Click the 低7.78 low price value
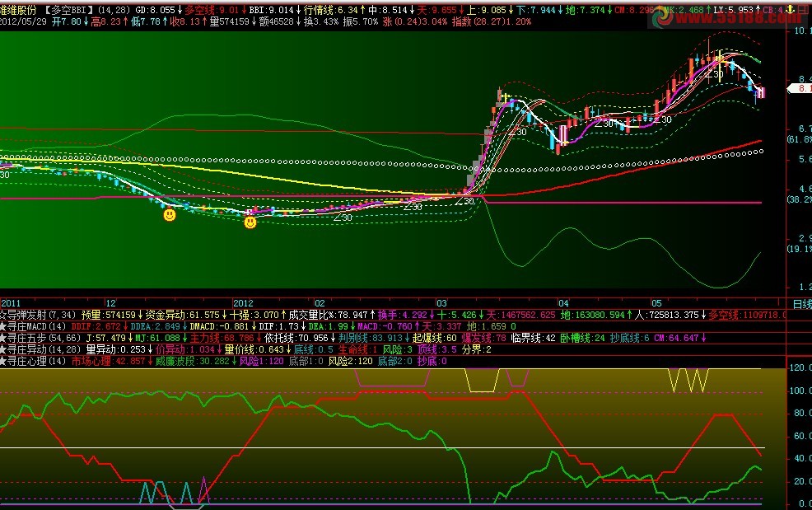 (x=146, y=21)
